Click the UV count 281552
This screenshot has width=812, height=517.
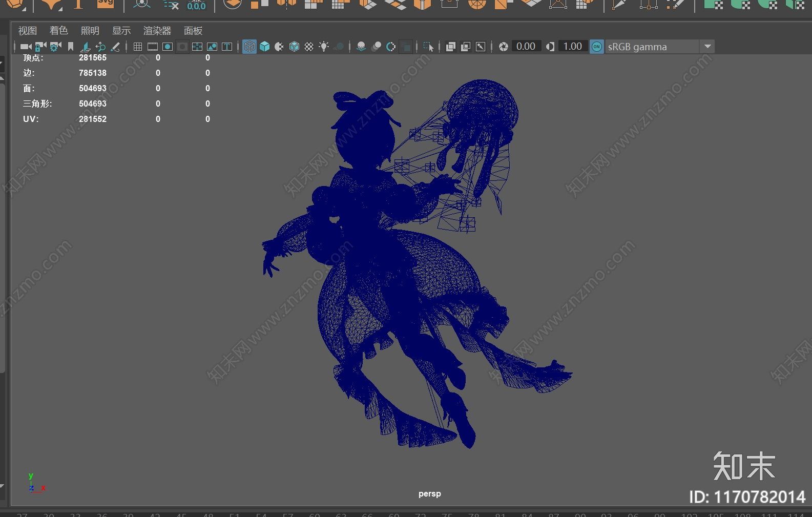point(93,119)
